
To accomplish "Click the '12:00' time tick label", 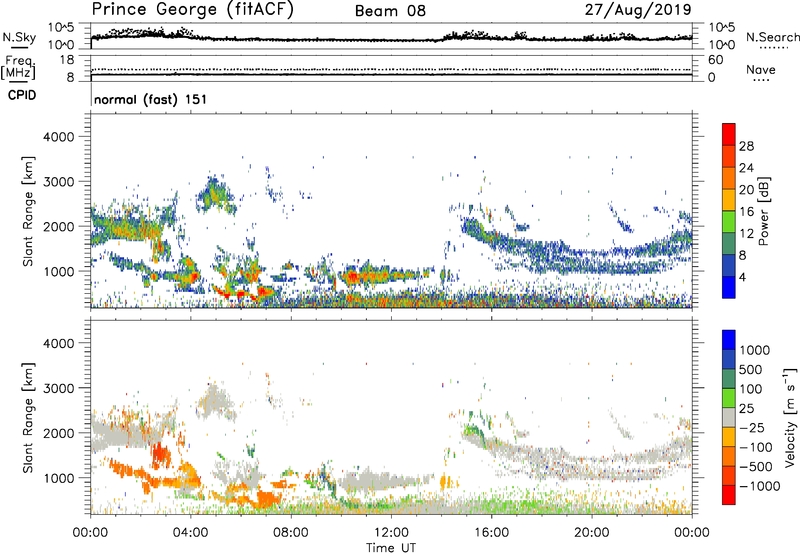I will click(x=391, y=533).
